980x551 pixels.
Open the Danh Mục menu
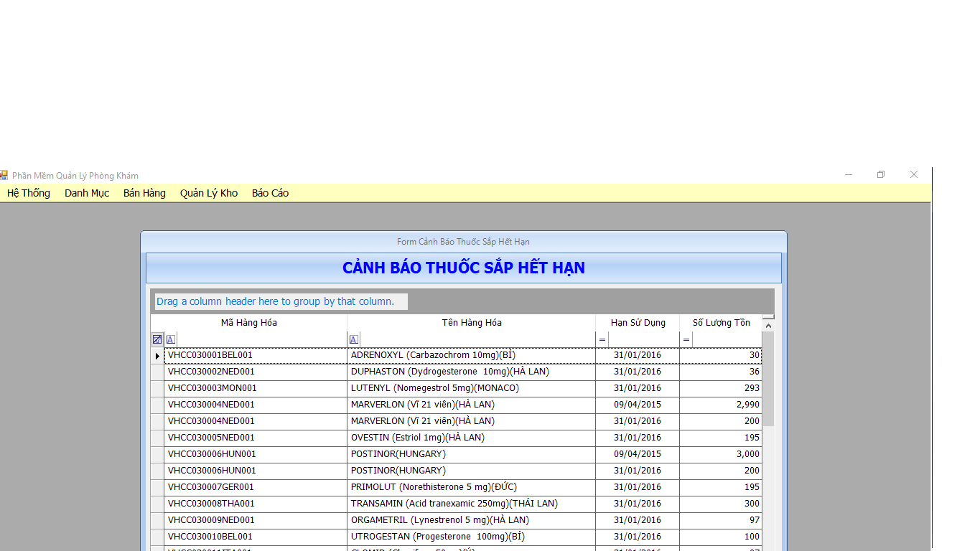point(87,193)
